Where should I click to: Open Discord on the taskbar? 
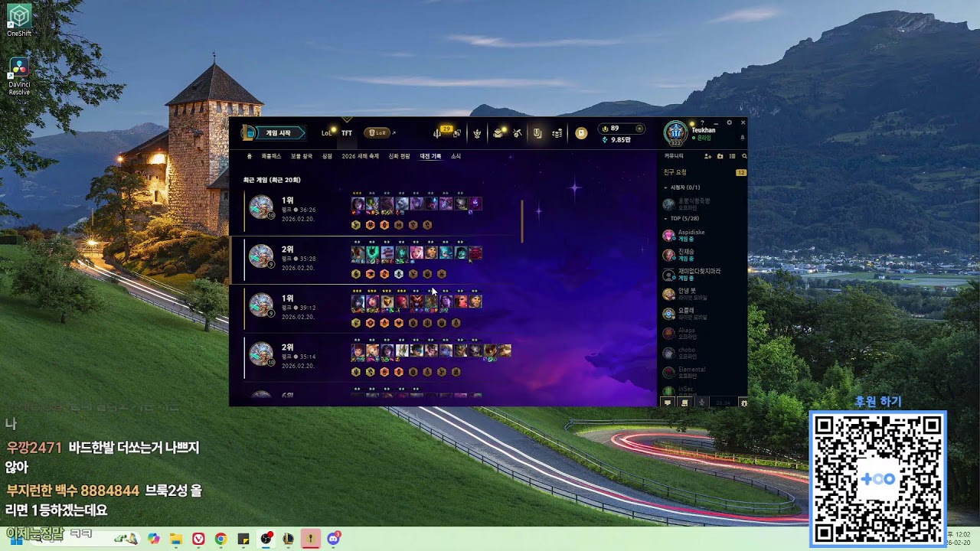click(333, 539)
